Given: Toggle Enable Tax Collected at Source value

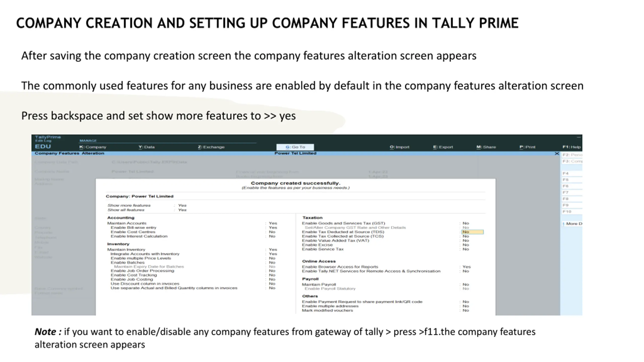Looking at the screenshot, I should 466,236.
